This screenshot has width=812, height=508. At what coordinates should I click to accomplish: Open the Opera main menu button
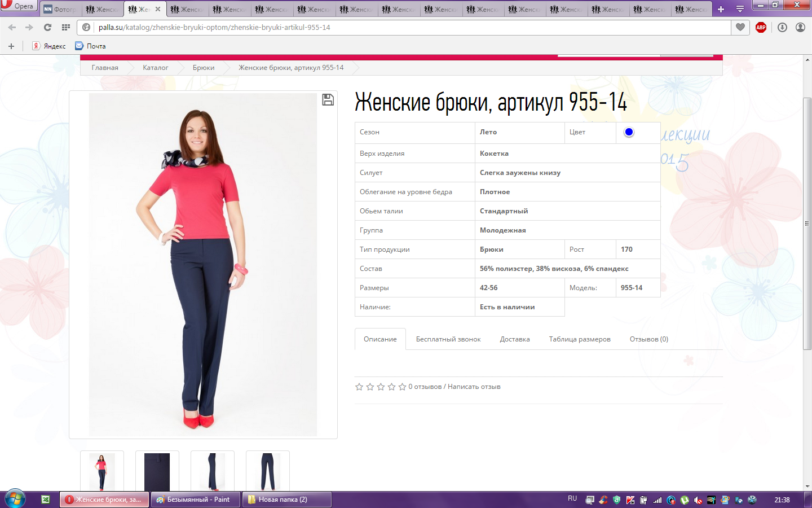(x=19, y=6)
